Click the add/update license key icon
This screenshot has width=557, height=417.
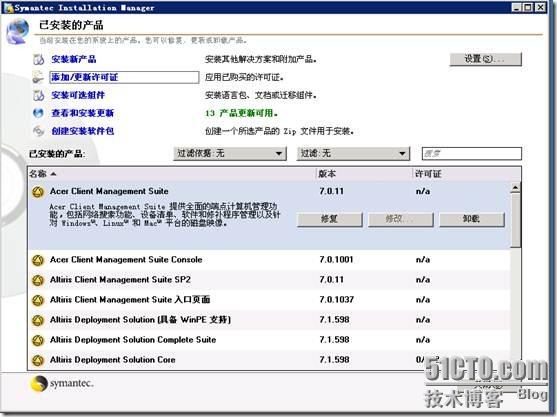pyautogui.click(x=38, y=77)
